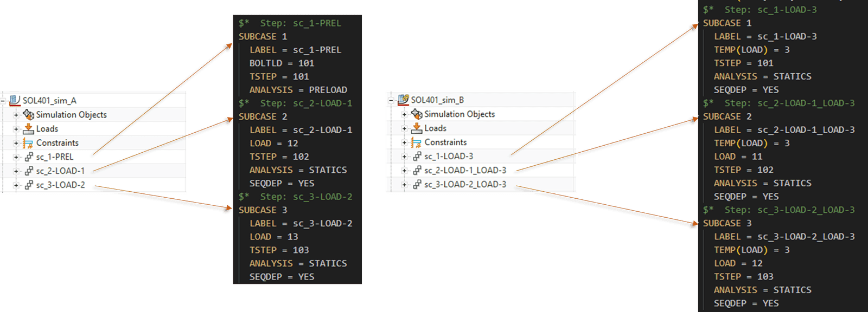Click the SOL401_sim_B solution icon
Screen dimensions: 868x312
pos(403,100)
